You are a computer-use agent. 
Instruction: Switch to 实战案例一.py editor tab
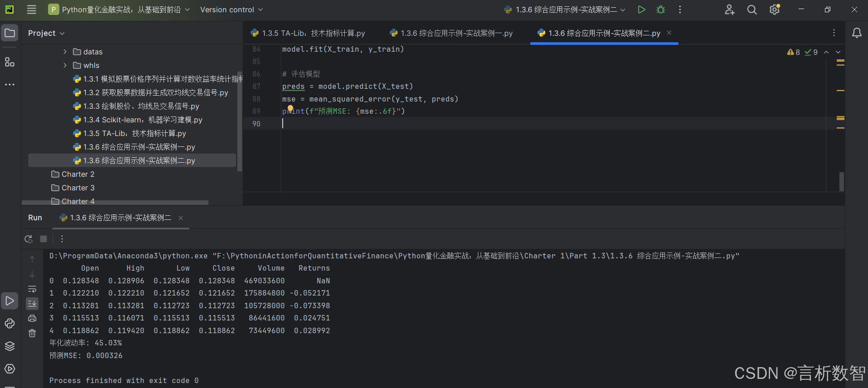pos(451,33)
